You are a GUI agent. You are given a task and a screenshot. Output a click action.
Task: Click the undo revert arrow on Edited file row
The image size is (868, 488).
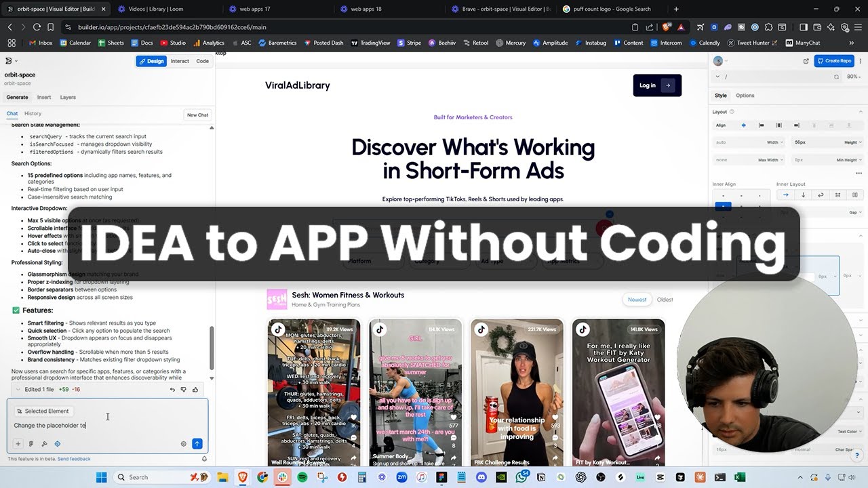[172, 390]
